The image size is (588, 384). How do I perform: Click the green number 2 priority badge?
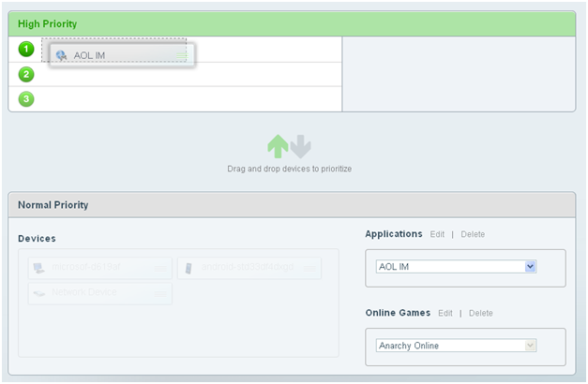(26, 74)
